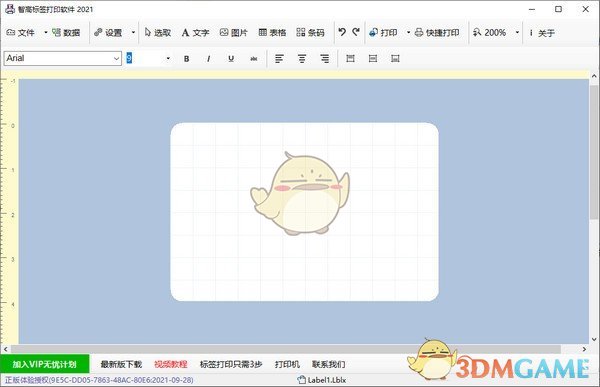Click the scroll right arrow
Screen dimensions: 600x387
tap(584, 349)
